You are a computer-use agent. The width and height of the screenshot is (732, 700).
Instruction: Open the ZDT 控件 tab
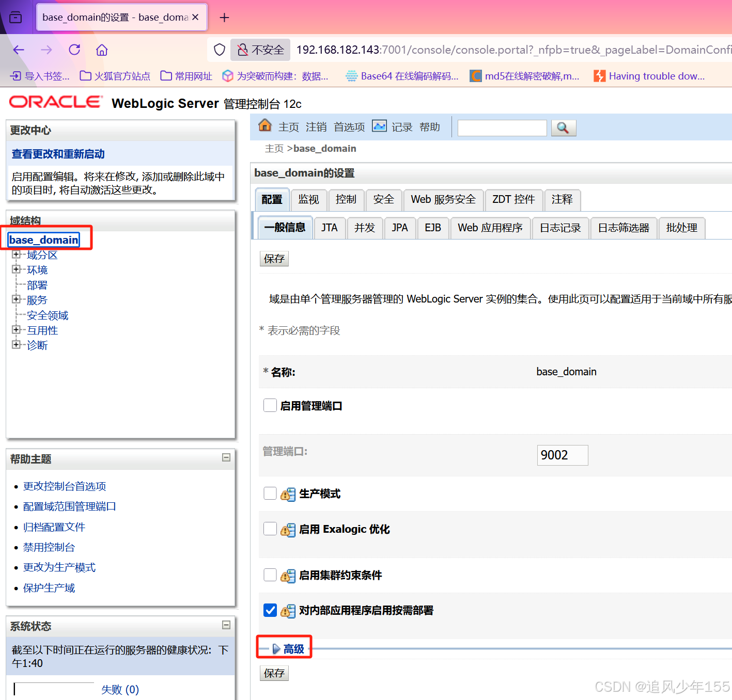[x=513, y=200]
